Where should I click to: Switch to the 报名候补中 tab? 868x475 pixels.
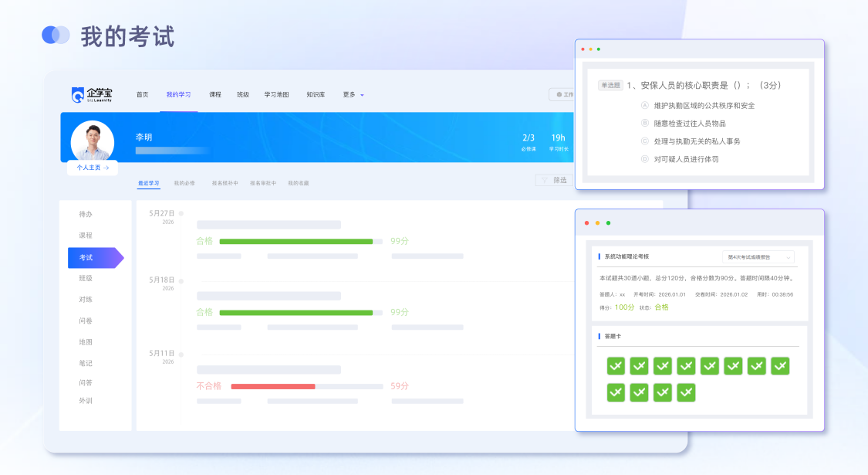pyautogui.click(x=225, y=183)
